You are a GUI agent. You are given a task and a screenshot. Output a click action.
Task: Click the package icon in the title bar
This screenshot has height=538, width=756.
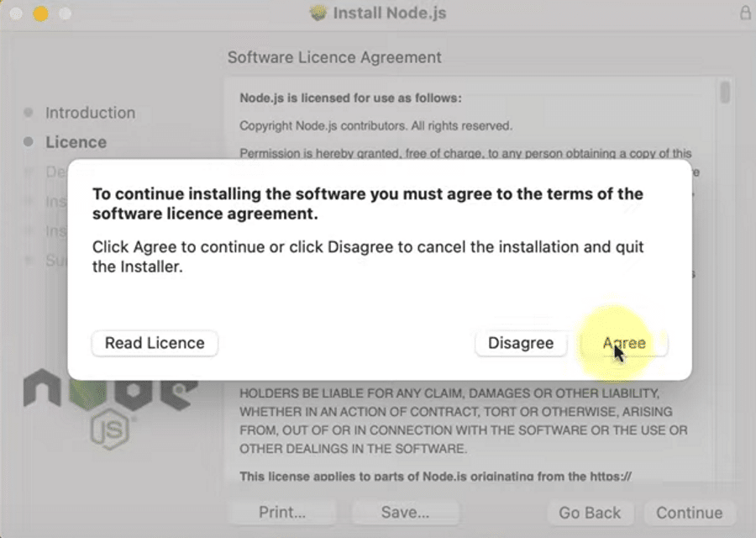pos(318,13)
